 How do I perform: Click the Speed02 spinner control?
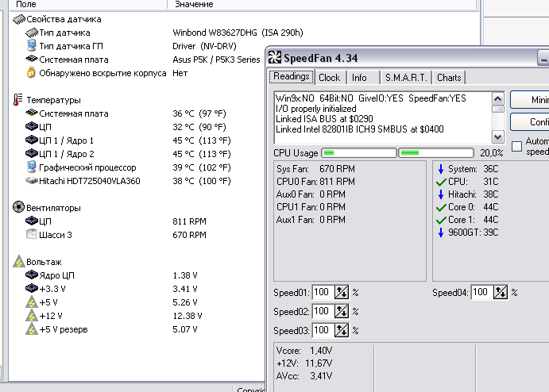342,311
